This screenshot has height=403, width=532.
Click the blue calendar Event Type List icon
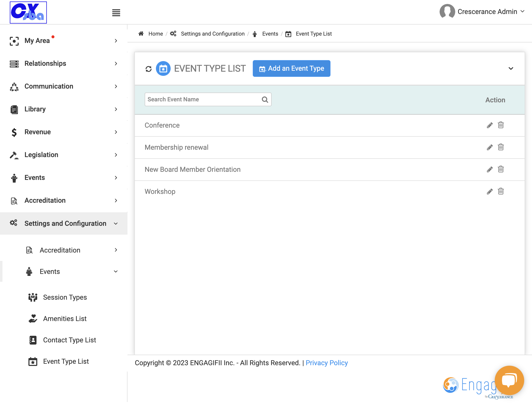click(x=163, y=68)
